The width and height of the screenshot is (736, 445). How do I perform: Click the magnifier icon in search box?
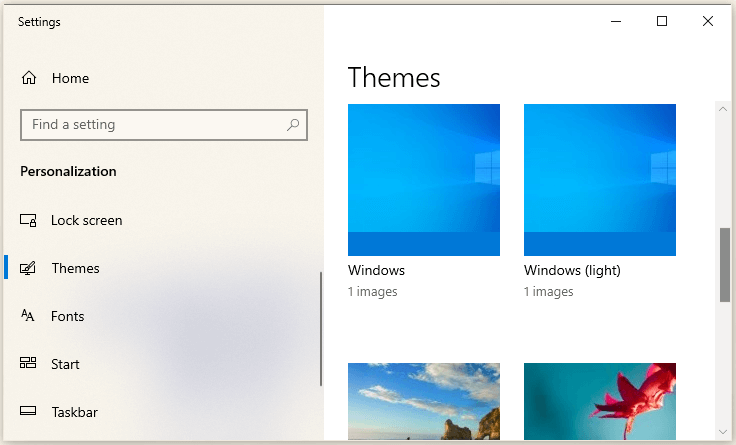pyautogui.click(x=293, y=125)
